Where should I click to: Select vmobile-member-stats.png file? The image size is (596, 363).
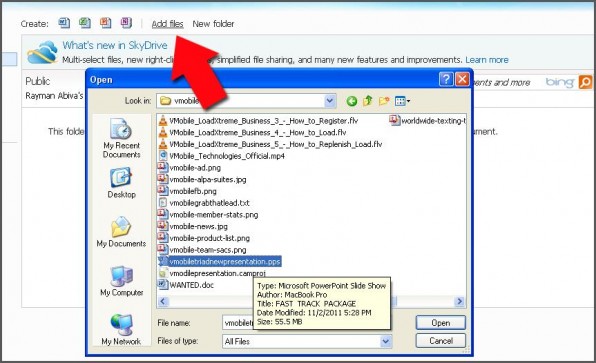tap(208, 215)
